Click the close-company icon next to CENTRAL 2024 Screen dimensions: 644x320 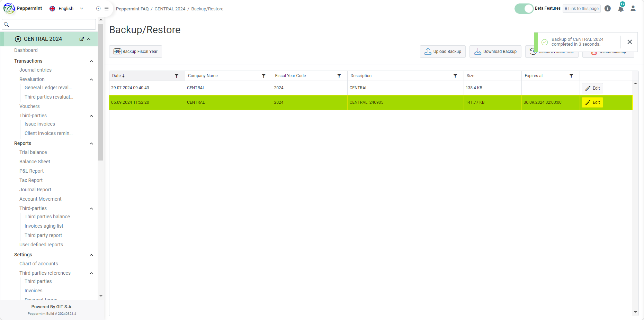pyautogui.click(x=18, y=39)
